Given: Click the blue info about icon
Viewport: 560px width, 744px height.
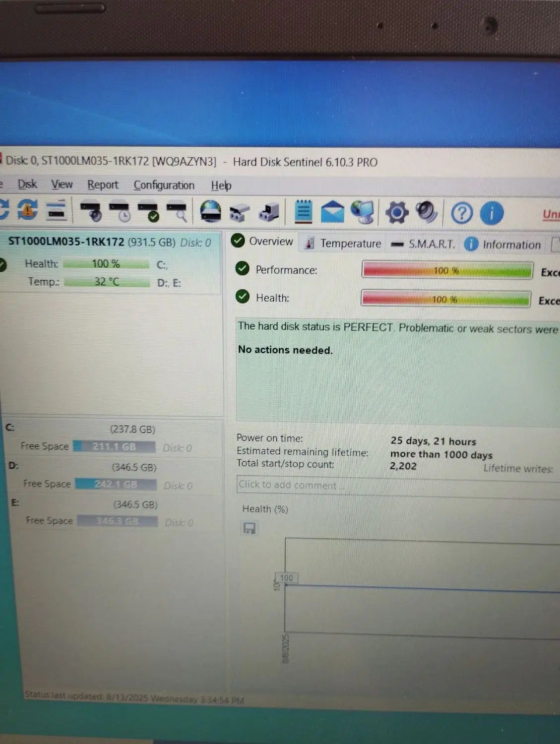Looking at the screenshot, I should (491, 214).
